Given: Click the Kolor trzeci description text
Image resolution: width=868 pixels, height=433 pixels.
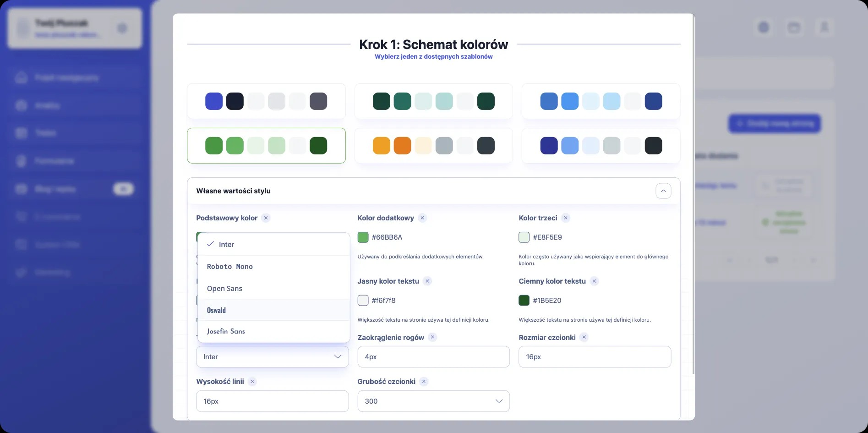Looking at the screenshot, I should pos(594,260).
